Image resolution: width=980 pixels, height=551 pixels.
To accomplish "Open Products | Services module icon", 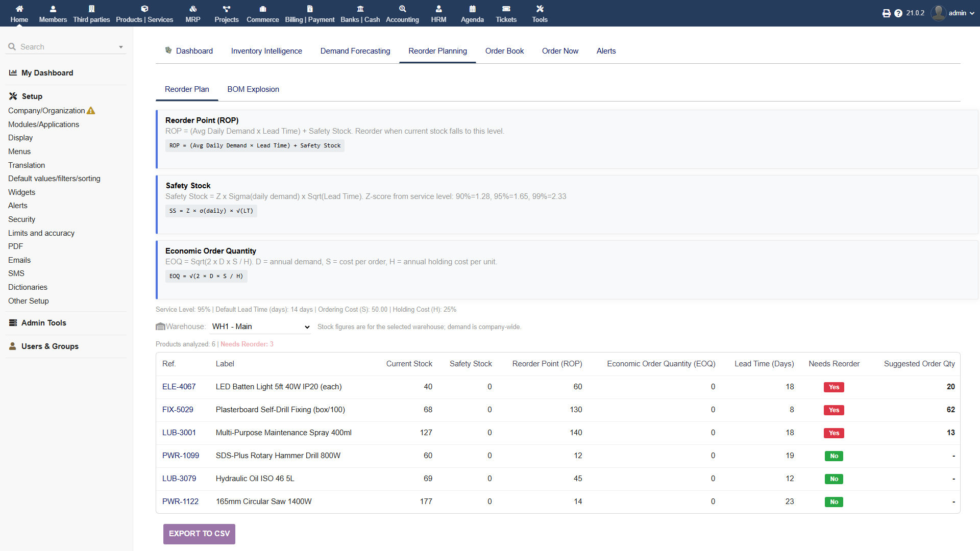I will 144,9.
